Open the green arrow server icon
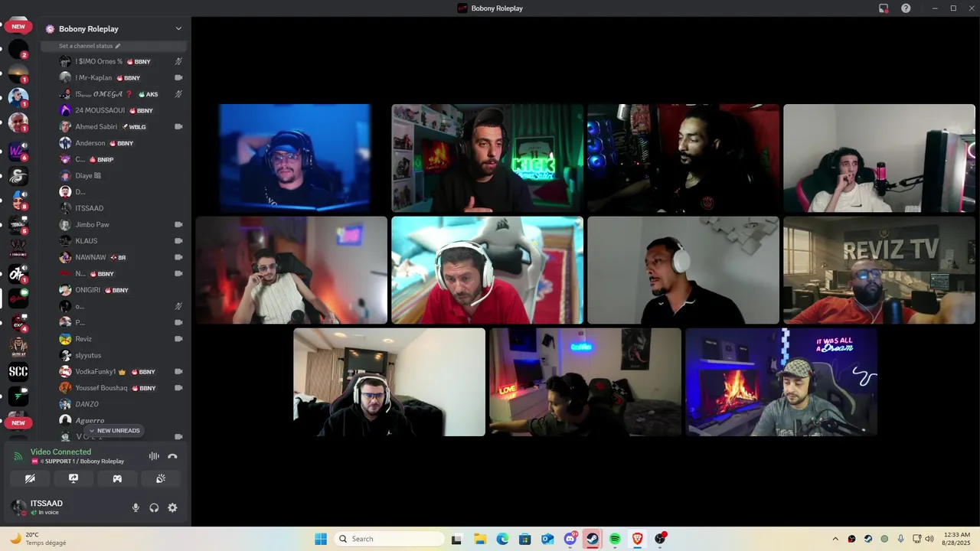Screen dimensions: 980x551 [x=18, y=396]
